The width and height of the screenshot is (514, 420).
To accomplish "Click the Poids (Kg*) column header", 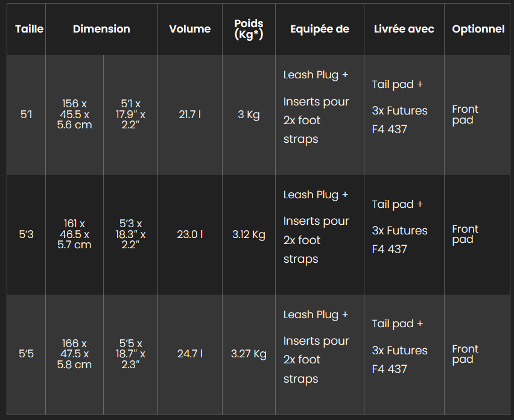I will [x=249, y=29].
